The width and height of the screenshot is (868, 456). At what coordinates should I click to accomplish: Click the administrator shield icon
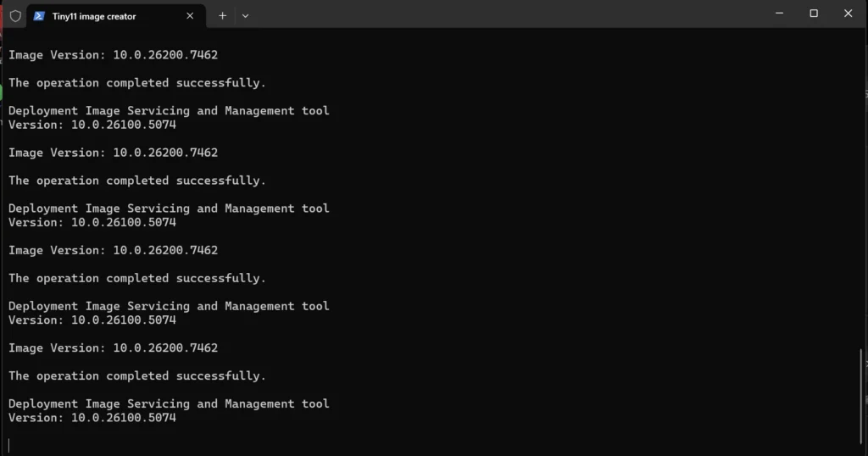click(x=15, y=15)
